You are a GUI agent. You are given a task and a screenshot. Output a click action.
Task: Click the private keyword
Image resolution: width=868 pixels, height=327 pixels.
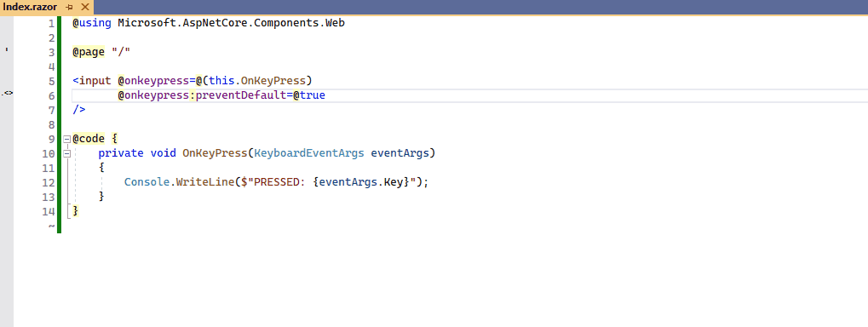click(121, 152)
